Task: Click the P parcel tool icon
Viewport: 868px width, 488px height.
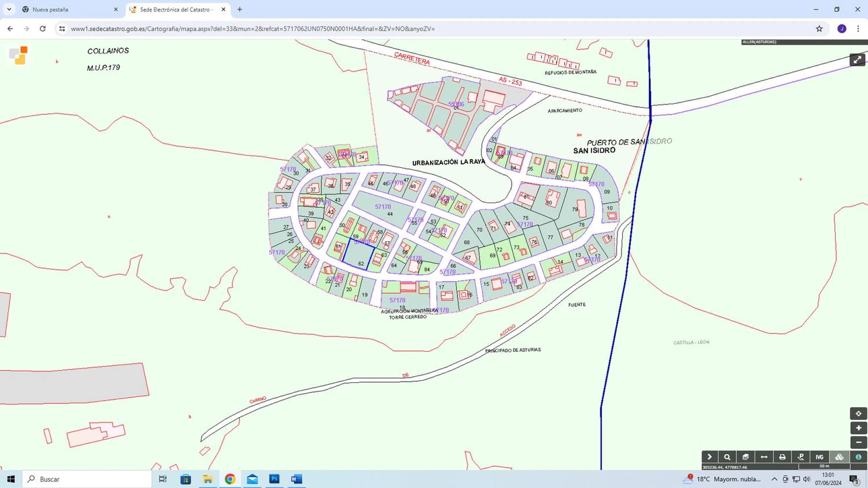Action: point(801,457)
